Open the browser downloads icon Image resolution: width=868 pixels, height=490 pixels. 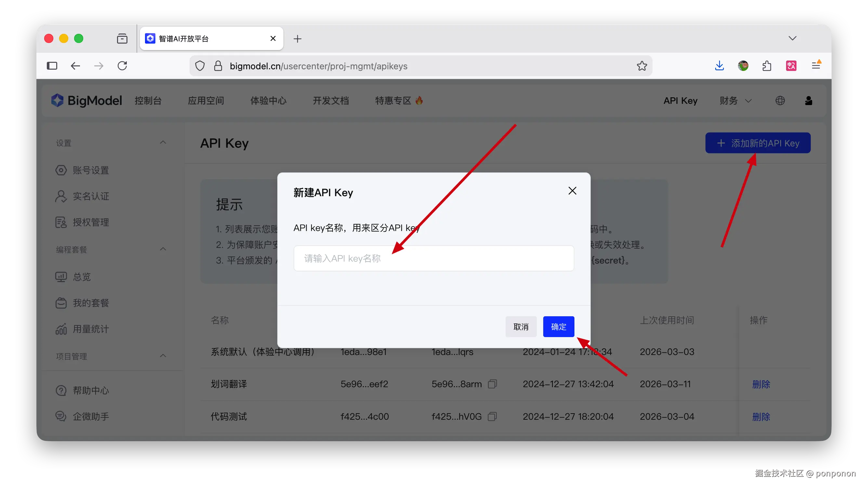[x=719, y=66]
